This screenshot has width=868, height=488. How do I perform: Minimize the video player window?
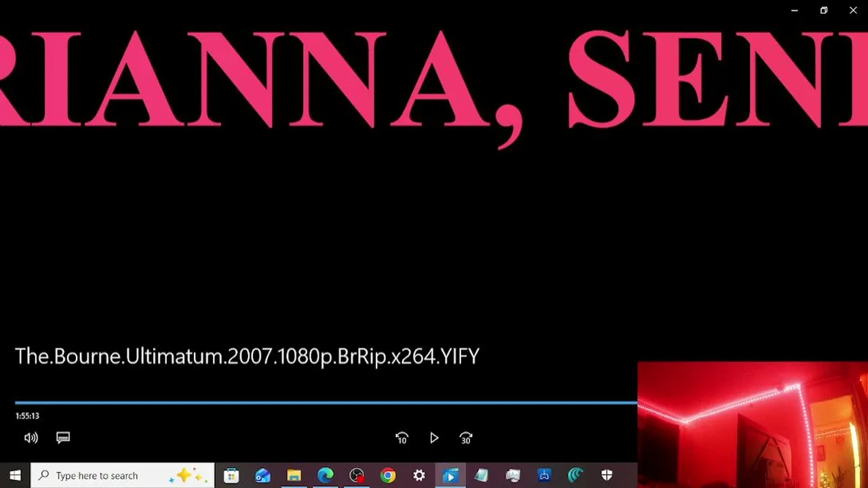(794, 10)
